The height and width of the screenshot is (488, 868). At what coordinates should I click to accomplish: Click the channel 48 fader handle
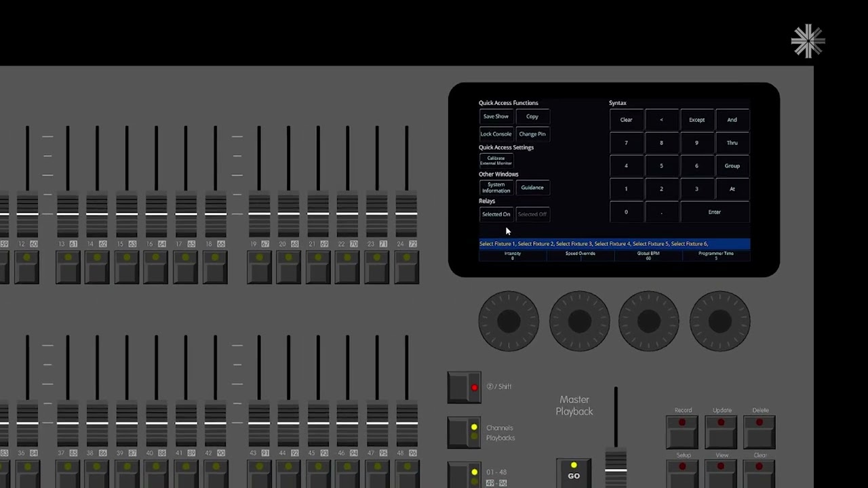coord(406,424)
